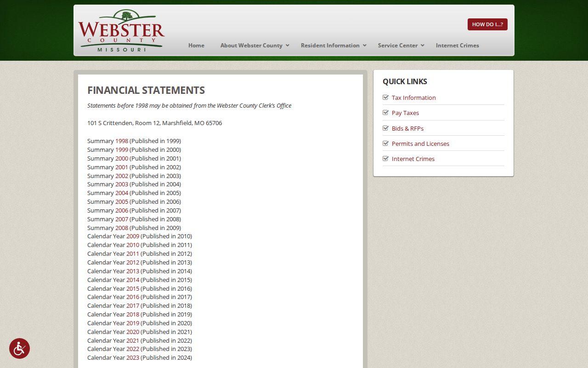Open Calendar Year 2020 statement

[133, 332]
